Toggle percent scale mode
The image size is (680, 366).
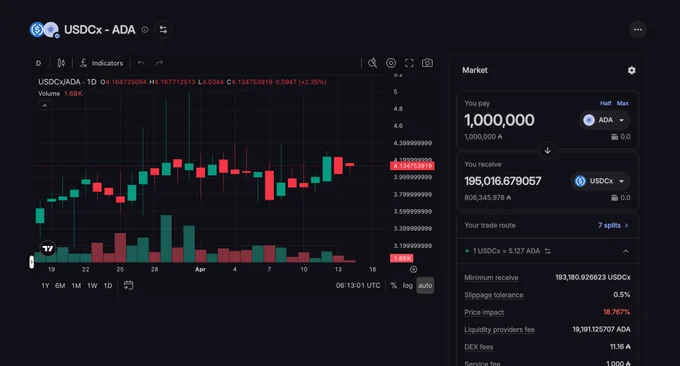(393, 285)
